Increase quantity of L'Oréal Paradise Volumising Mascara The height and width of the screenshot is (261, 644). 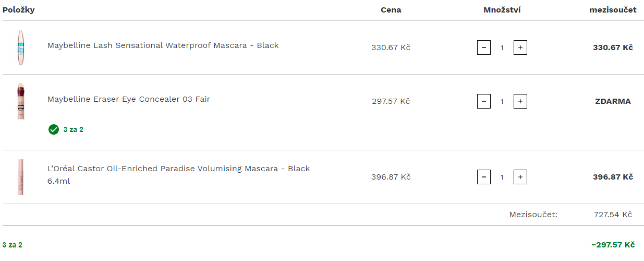(520, 177)
